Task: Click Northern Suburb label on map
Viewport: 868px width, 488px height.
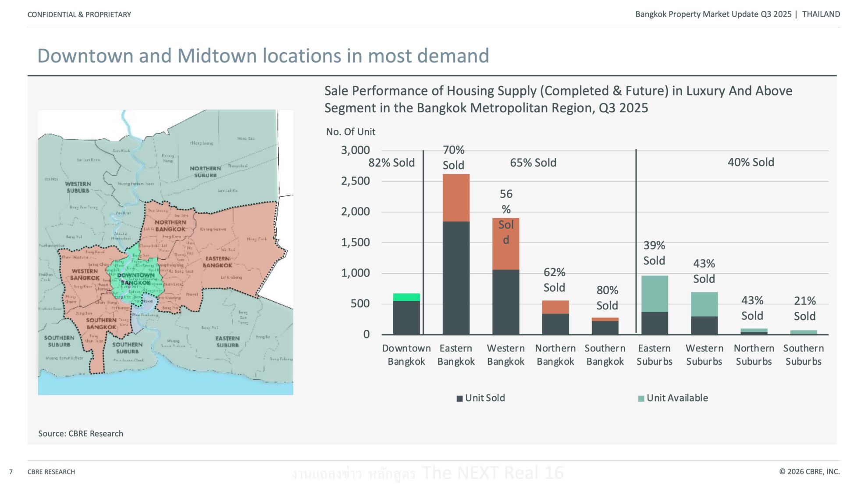Action: pos(205,172)
